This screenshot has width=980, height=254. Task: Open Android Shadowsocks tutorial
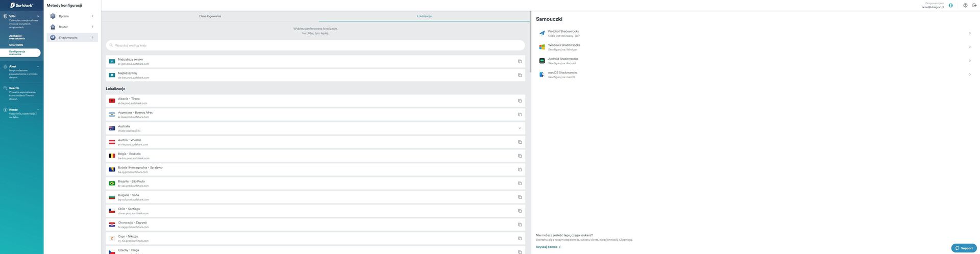click(755, 61)
